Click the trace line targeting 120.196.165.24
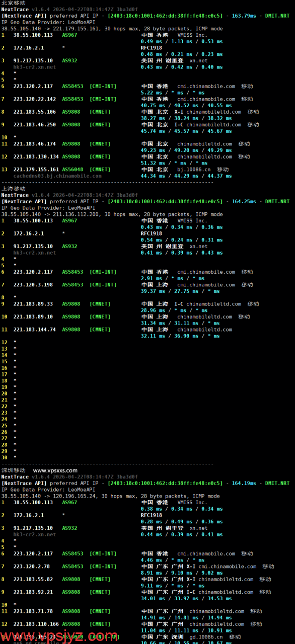 pyautogui.click(x=110, y=496)
